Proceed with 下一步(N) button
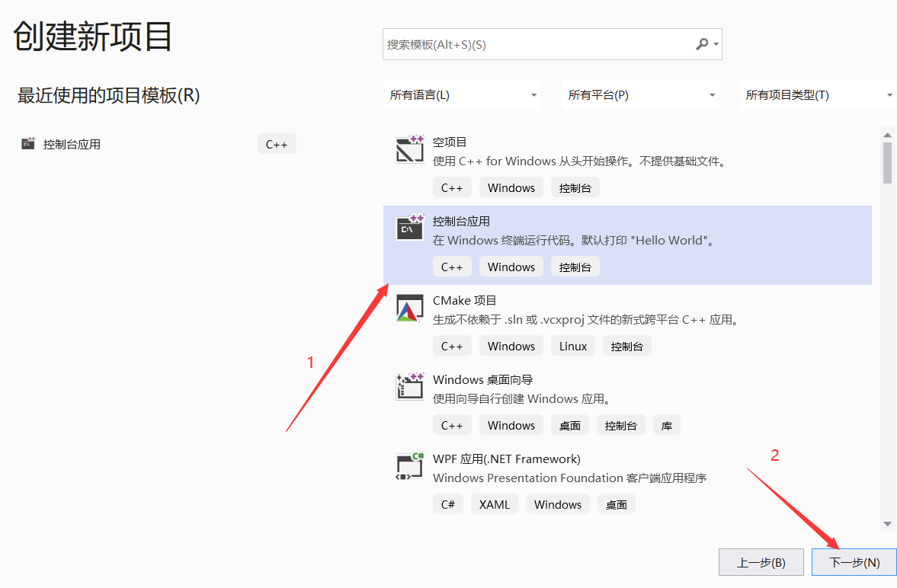897x588 pixels. click(x=854, y=562)
